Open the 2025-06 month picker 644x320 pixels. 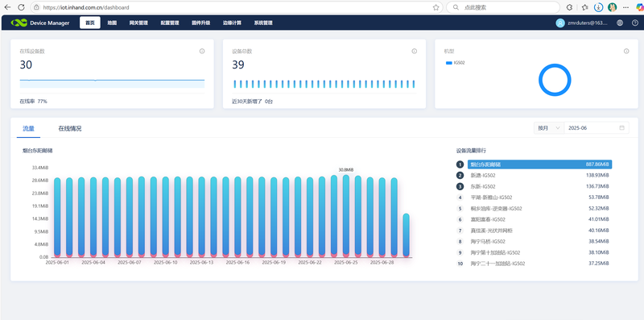point(597,128)
